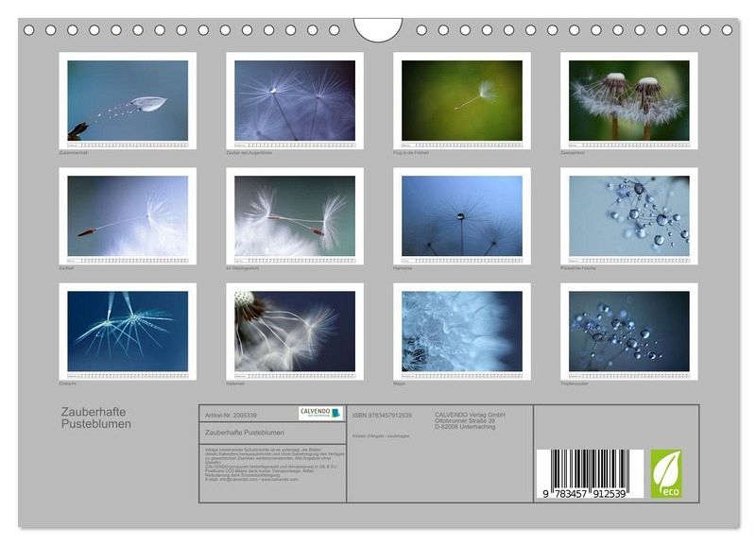This screenshot has height=545, width=756.
Task: Open the 'Tropfenzauber' water drops thumbnail
Action: pos(628,331)
